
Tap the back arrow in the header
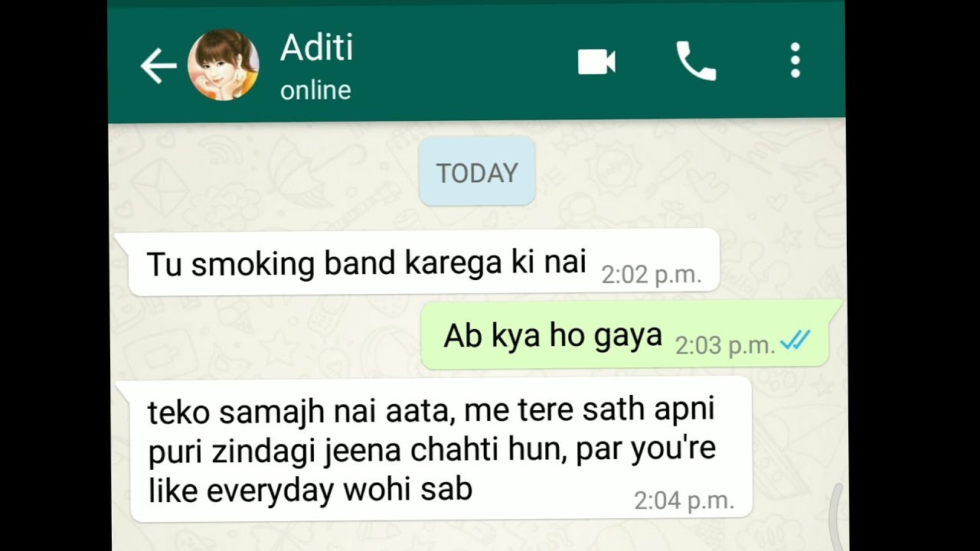point(158,67)
